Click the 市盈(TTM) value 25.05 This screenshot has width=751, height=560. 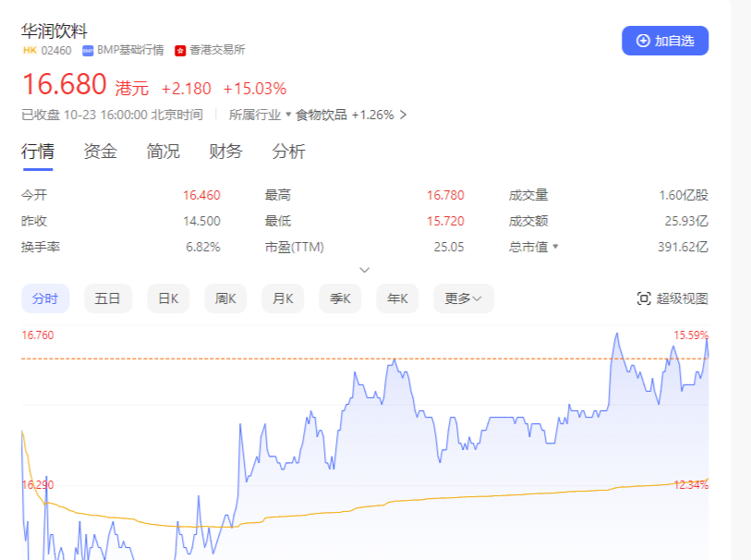tap(449, 247)
